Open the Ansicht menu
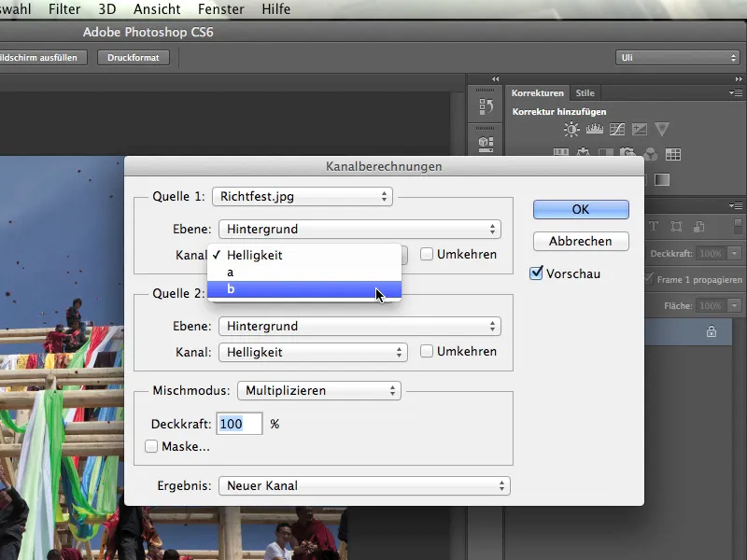This screenshot has height=560, width=747. [157, 9]
